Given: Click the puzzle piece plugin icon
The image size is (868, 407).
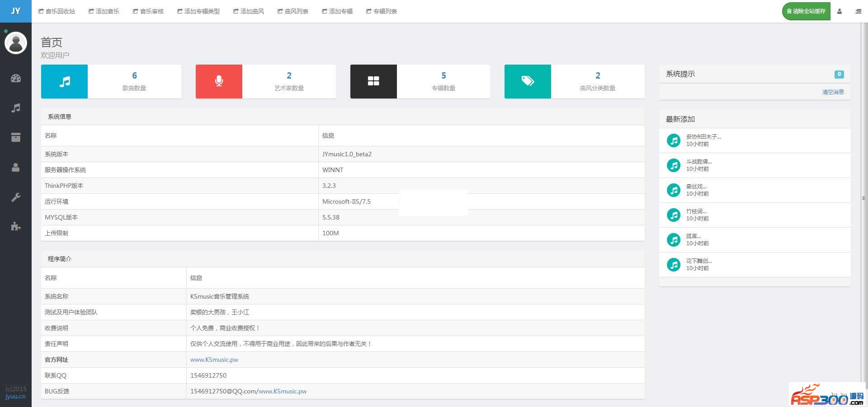Looking at the screenshot, I should click(16, 226).
